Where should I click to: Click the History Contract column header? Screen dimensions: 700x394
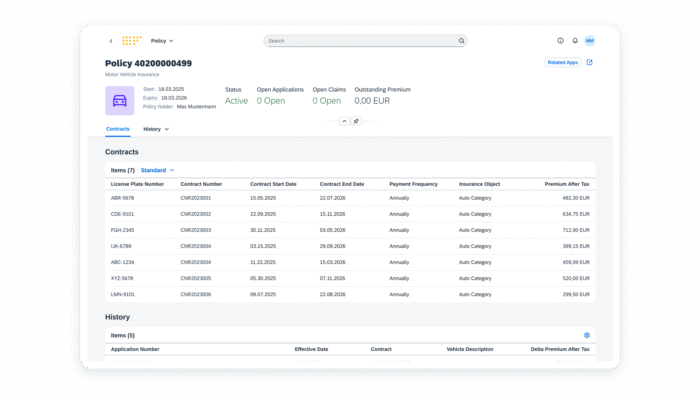pyautogui.click(x=381, y=349)
